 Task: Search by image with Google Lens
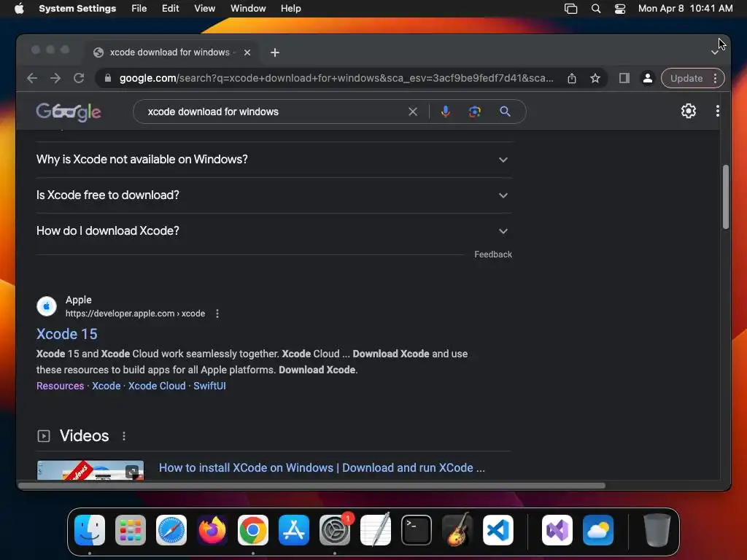(x=474, y=112)
